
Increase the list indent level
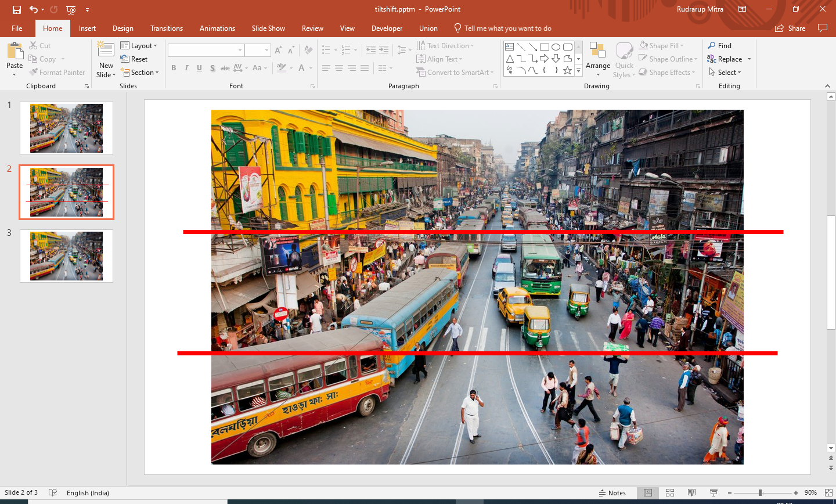384,51
